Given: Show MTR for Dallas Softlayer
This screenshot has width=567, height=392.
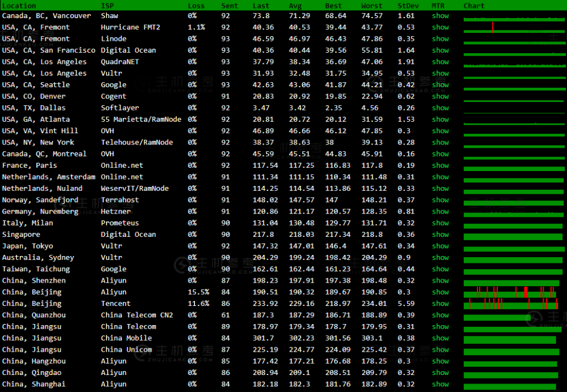Looking at the screenshot, I should coord(440,108).
